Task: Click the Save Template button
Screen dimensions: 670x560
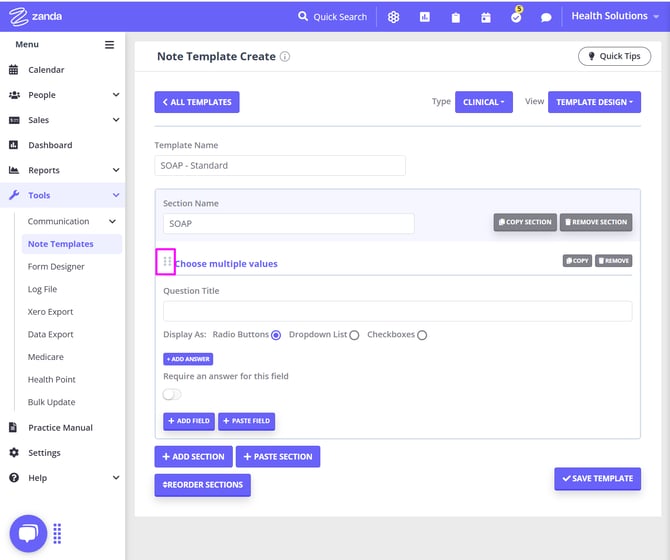Action: pos(597,479)
